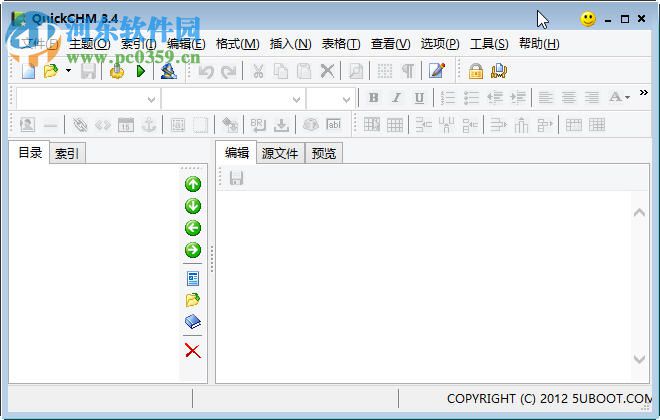Click the insert table grid icon
Screen dimensions: 660x420
point(395,125)
